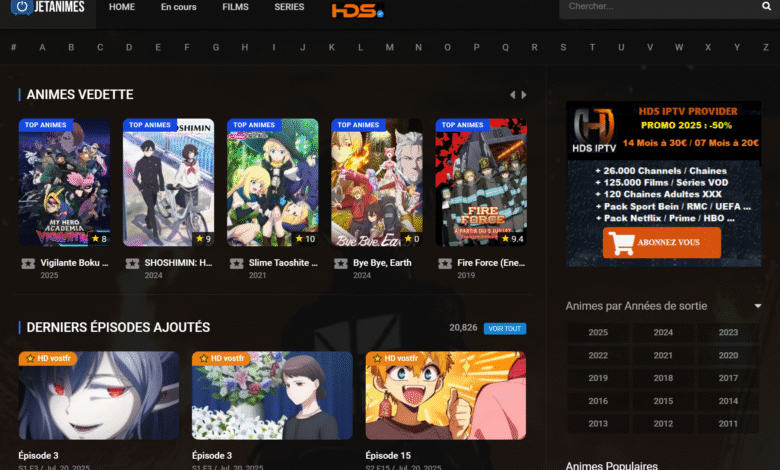Select year 2011 in release years
The height and width of the screenshot is (470, 780).
pyautogui.click(x=728, y=424)
